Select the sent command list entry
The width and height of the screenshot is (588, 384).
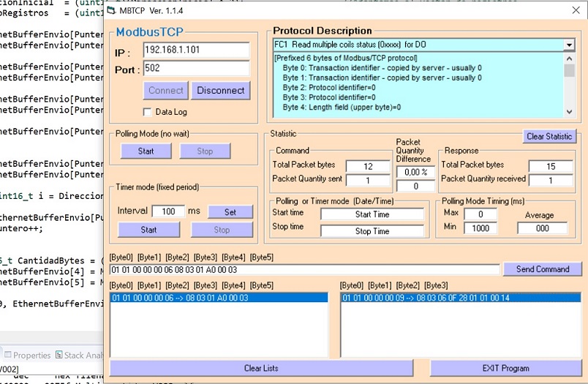[219, 298]
